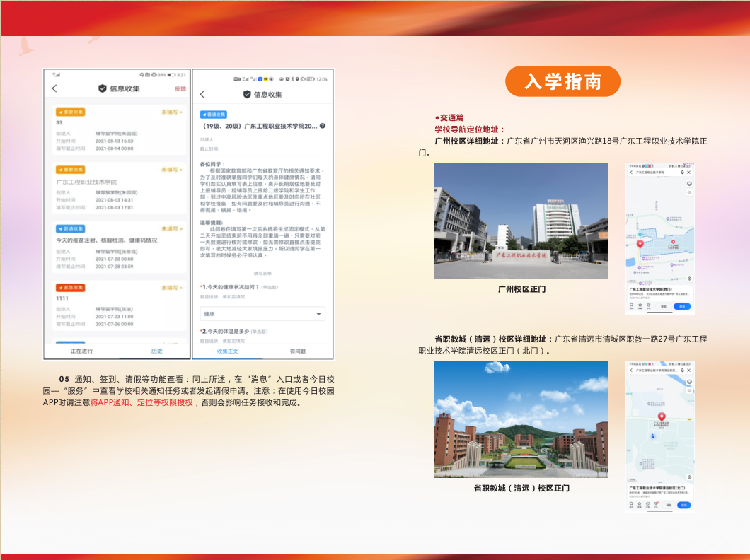Tap back arrow in Qingyuan map search bar

630,370
